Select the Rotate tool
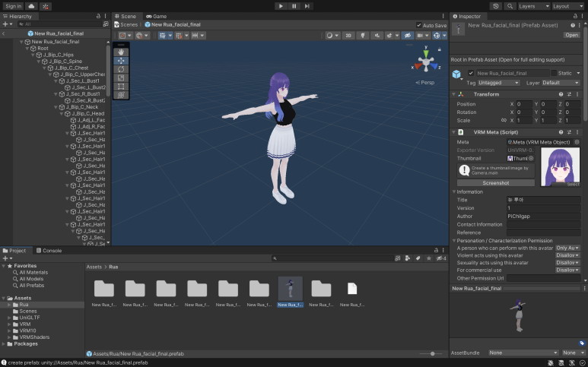 (121, 69)
